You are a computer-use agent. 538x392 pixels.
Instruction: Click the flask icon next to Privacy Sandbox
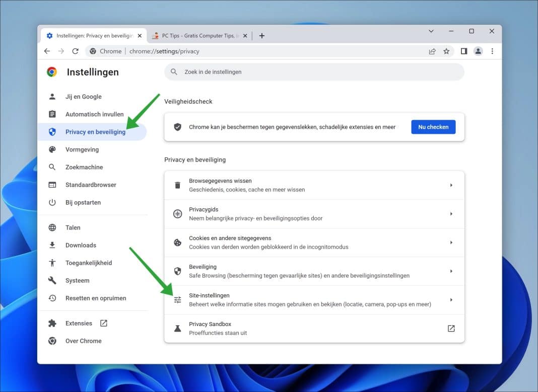[177, 328]
